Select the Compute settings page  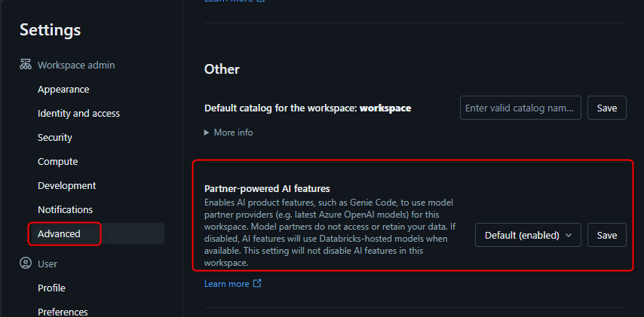pyautogui.click(x=57, y=162)
